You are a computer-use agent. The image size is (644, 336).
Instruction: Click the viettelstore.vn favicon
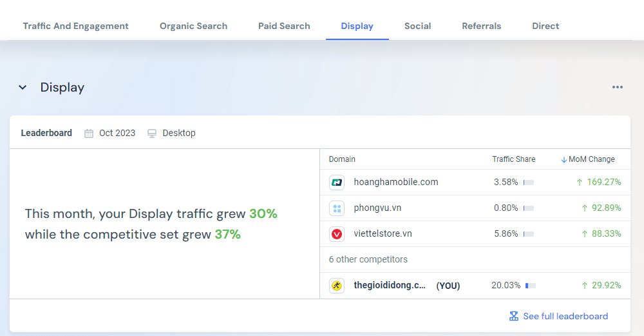337,234
